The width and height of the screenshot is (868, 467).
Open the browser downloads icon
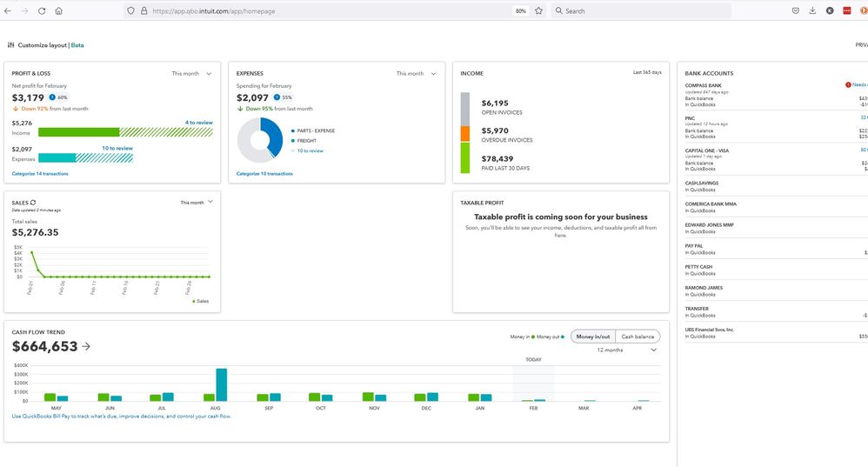[x=812, y=11]
